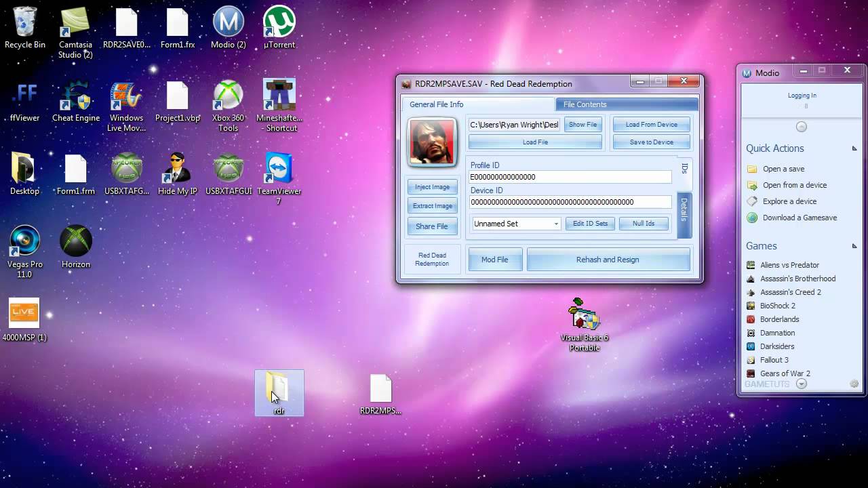The height and width of the screenshot is (488, 868).
Task: Launch the µTorrent shortcut
Action: [279, 28]
